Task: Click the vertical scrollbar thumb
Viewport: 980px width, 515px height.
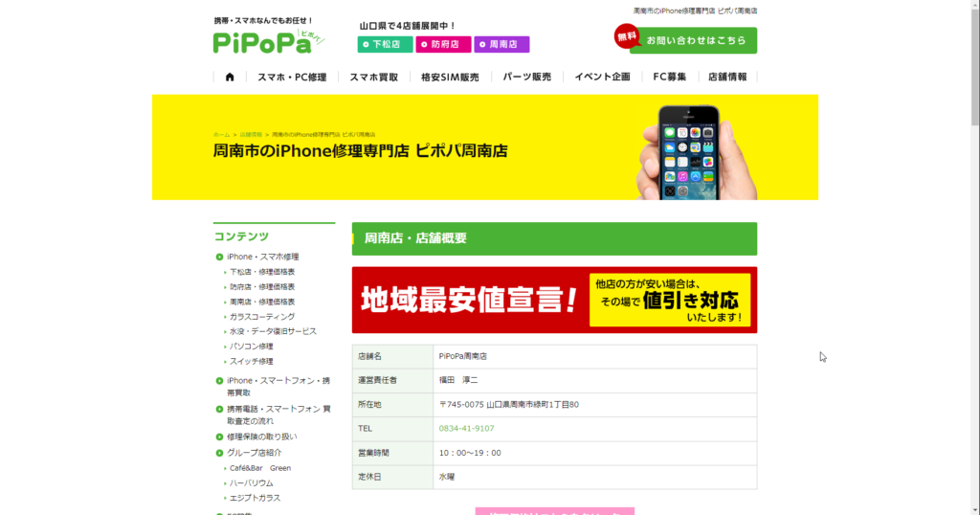Action: pos(975,66)
